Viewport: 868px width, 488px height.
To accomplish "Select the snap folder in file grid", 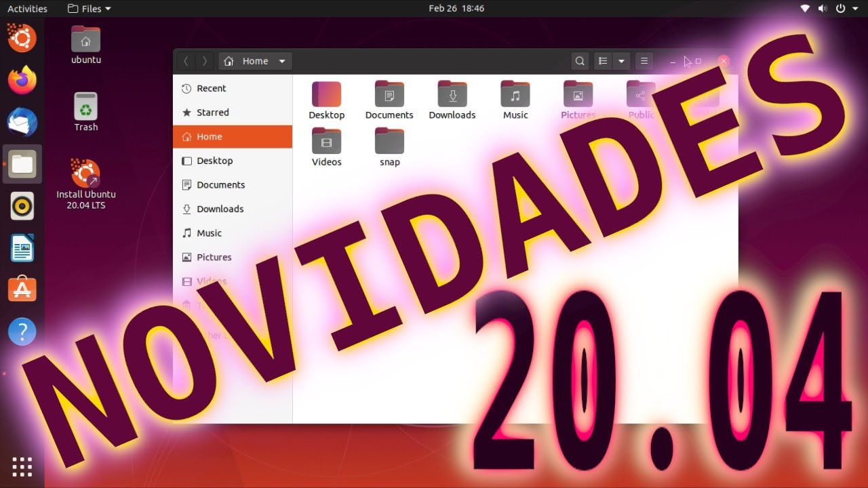I will 389,147.
